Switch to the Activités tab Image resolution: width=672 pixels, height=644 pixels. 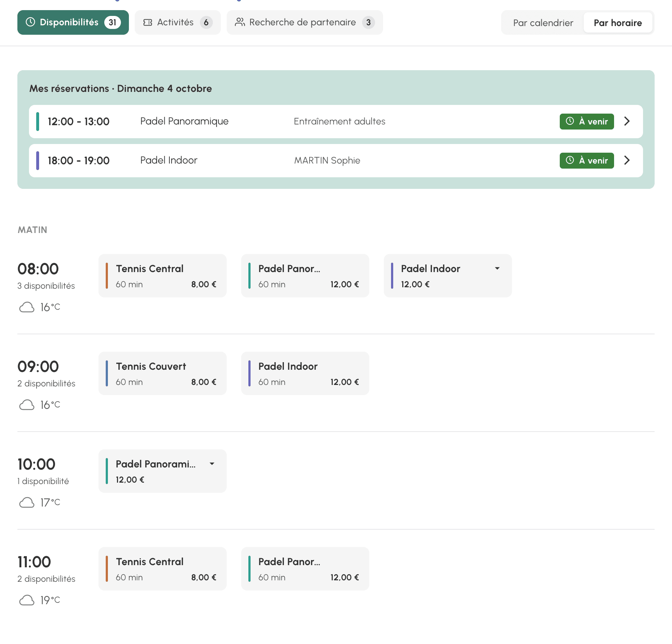[178, 22]
